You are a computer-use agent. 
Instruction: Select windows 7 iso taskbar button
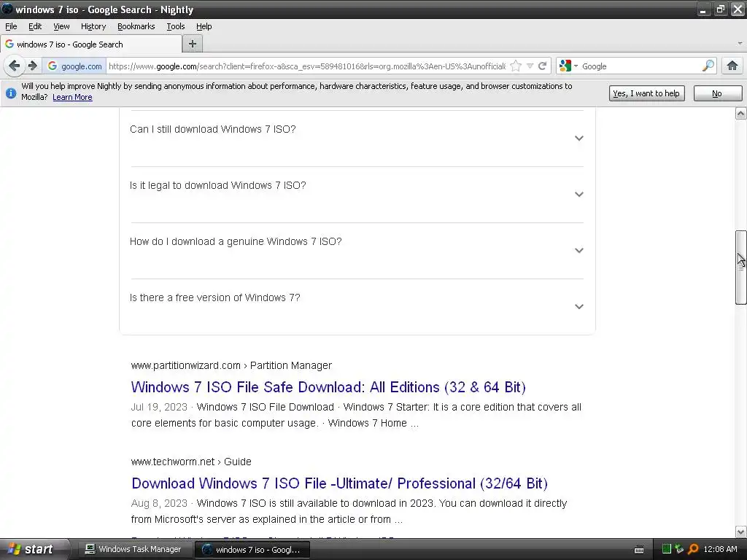252,550
